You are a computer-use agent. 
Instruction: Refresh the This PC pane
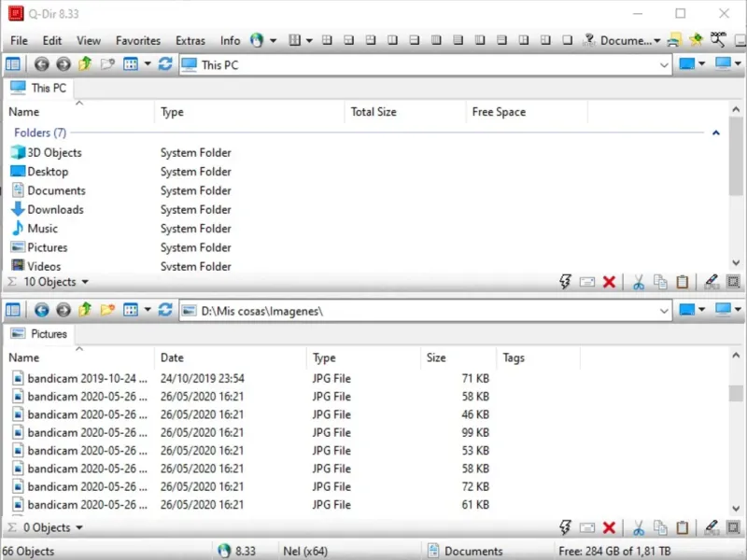click(x=165, y=63)
